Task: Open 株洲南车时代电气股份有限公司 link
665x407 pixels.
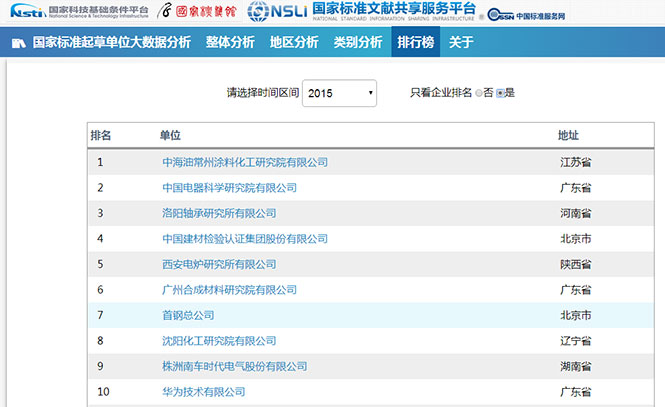Action: 235,366
